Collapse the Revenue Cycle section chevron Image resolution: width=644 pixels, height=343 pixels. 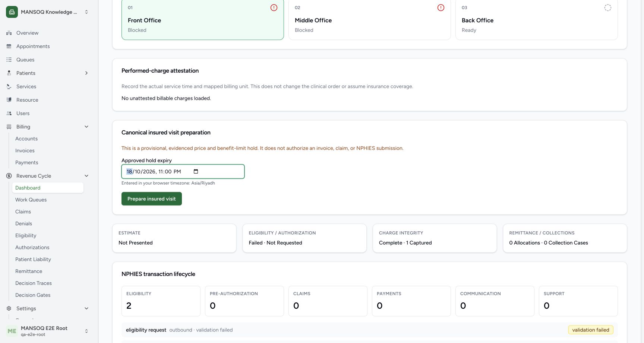tap(86, 176)
